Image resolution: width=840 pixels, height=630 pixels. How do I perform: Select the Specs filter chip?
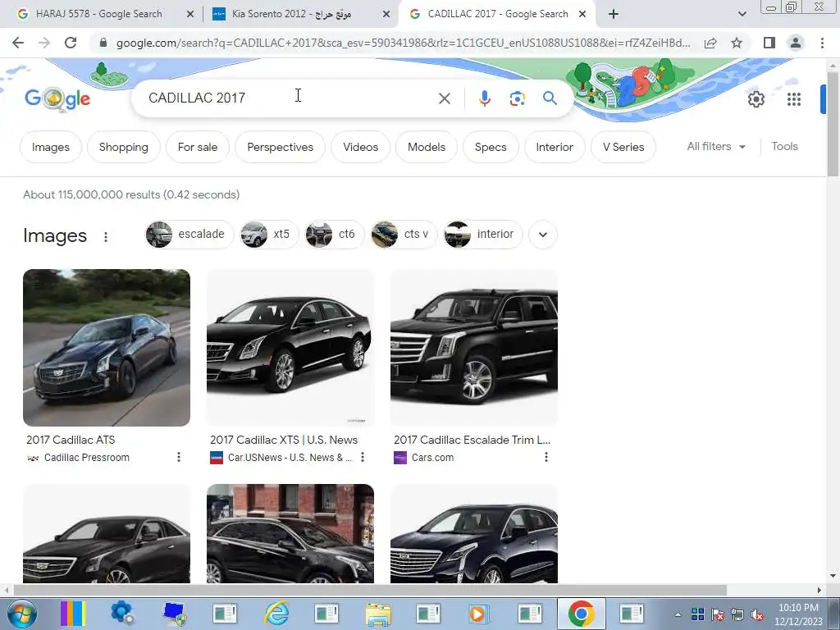click(491, 147)
